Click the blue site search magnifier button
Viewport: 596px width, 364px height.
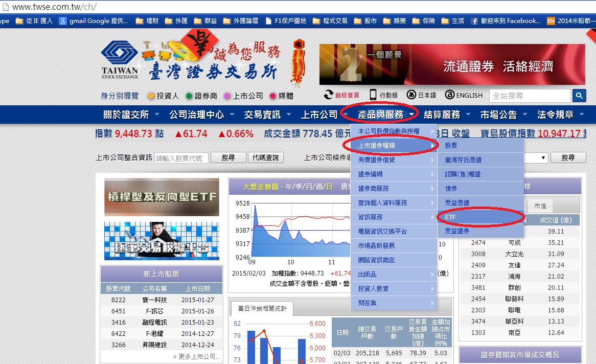pos(579,96)
